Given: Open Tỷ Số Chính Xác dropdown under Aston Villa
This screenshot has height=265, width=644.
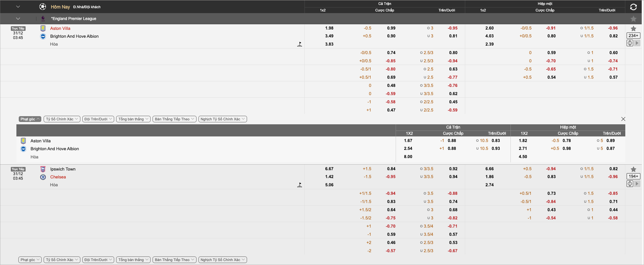Looking at the screenshot, I should pyautogui.click(x=62, y=119).
